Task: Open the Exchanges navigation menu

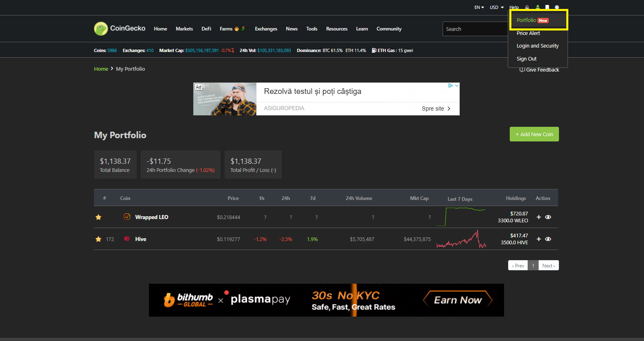Action: coord(266,29)
